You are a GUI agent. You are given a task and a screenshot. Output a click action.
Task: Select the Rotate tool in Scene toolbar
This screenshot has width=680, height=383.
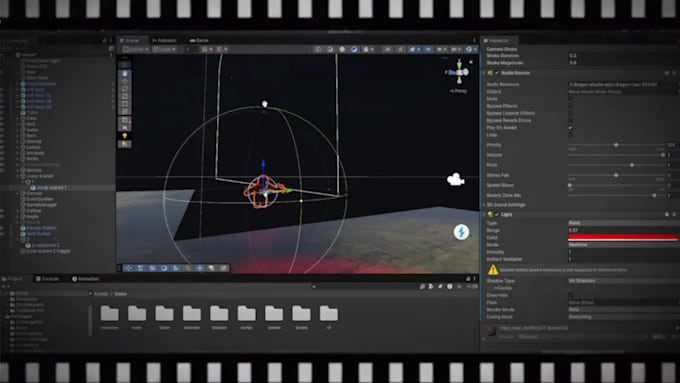pos(125,88)
